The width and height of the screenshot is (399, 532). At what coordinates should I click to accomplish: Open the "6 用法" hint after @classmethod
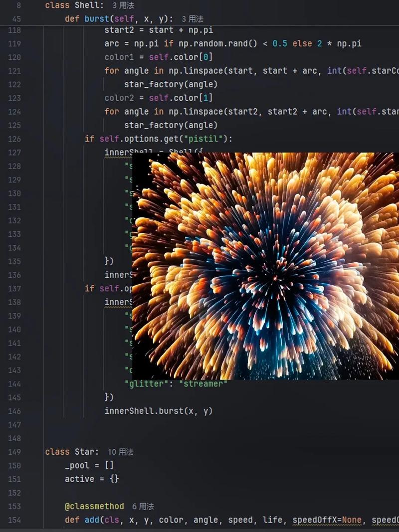tap(143, 506)
